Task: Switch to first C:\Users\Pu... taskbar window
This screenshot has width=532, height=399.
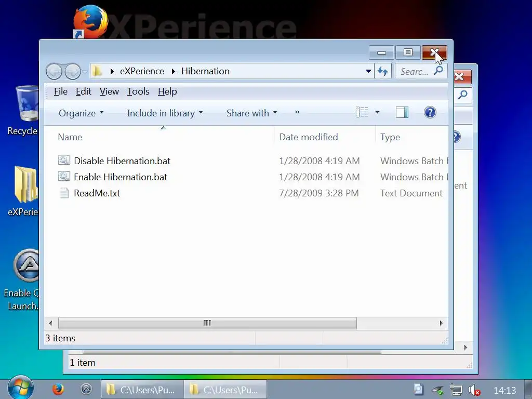Action: tap(142, 390)
